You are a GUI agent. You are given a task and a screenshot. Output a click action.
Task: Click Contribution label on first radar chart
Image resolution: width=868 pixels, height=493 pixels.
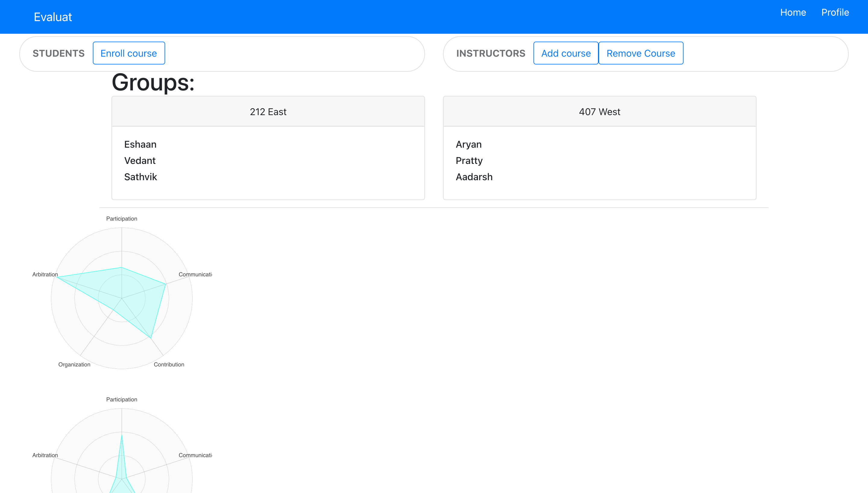tap(169, 364)
